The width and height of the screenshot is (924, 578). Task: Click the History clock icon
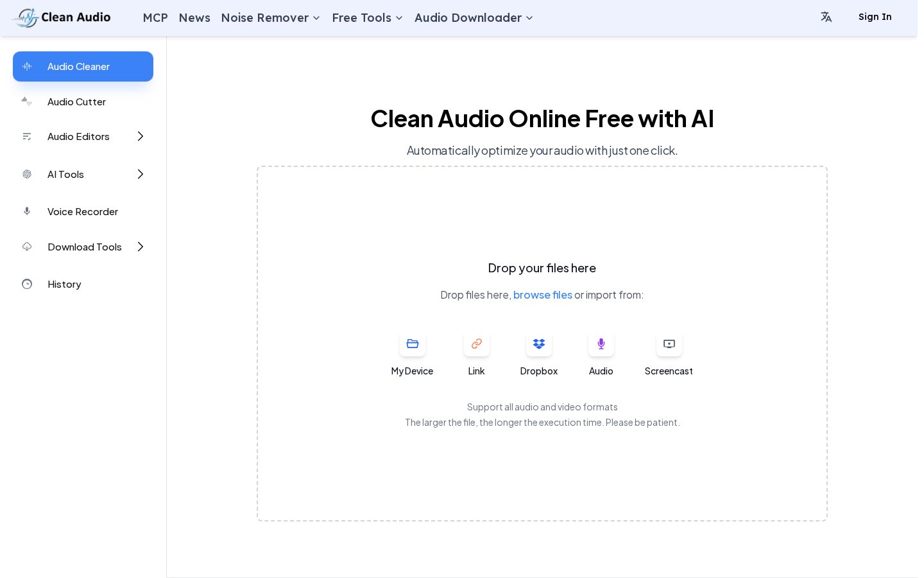tap(27, 284)
